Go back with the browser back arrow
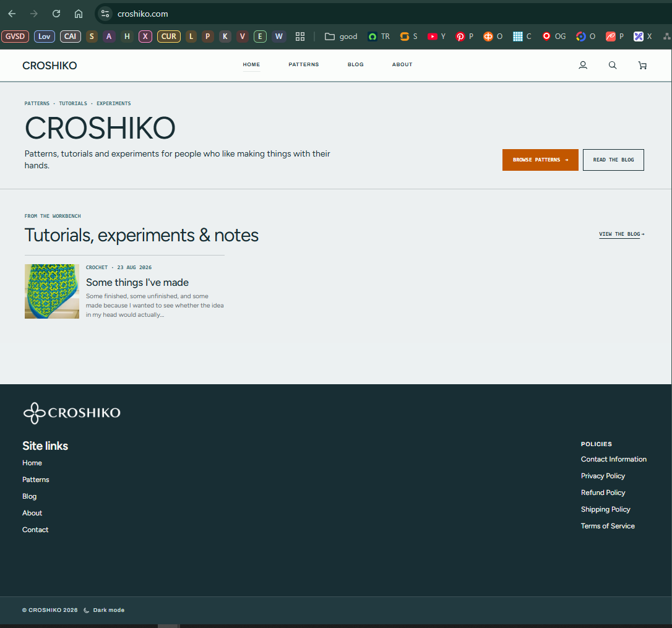This screenshot has height=628, width=672. pos(12,14)
